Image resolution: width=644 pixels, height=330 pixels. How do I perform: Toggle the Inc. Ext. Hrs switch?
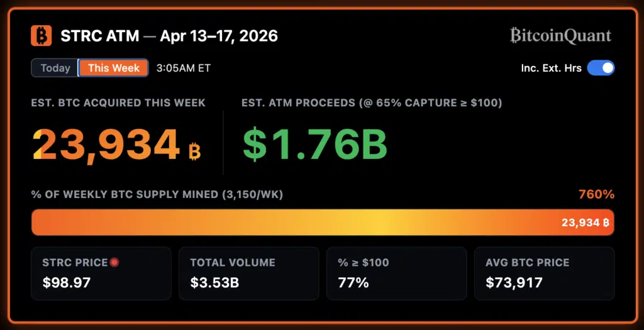pyautogui.click(x=601, y=68)
